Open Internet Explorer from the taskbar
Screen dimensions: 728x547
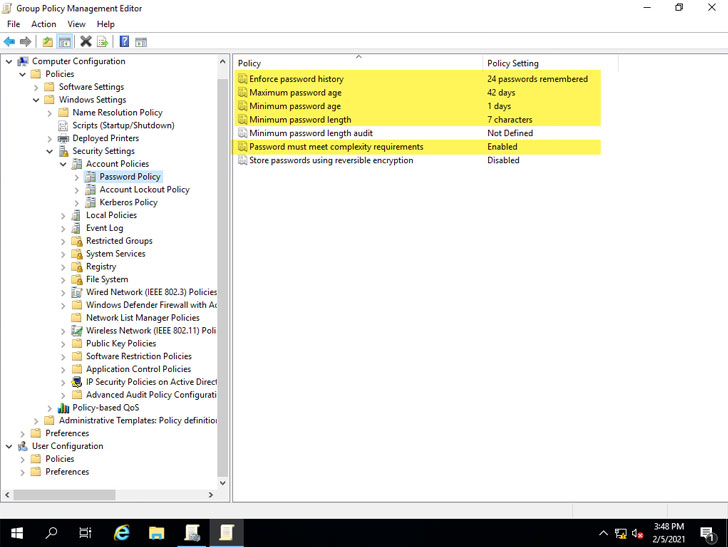click(x=122, y=533)
